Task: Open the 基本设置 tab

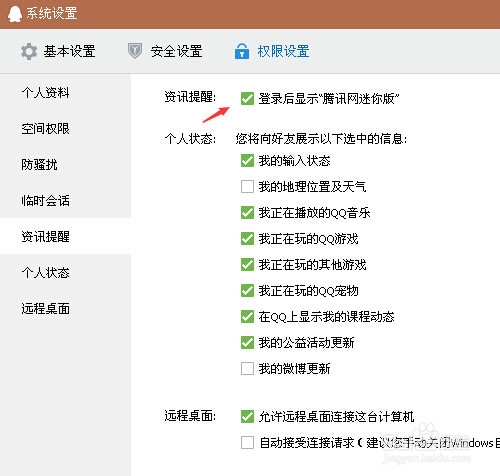Action: pyautogui.click(x=58, y=51)
